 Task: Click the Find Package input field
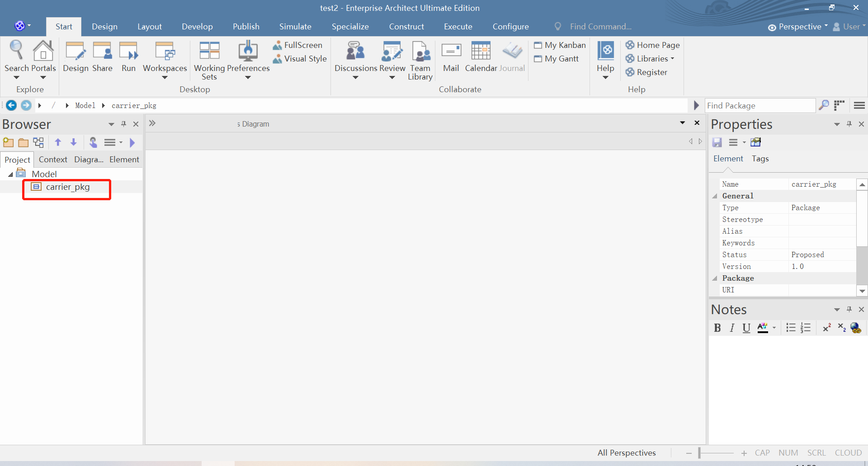click(x=760, y=105)
